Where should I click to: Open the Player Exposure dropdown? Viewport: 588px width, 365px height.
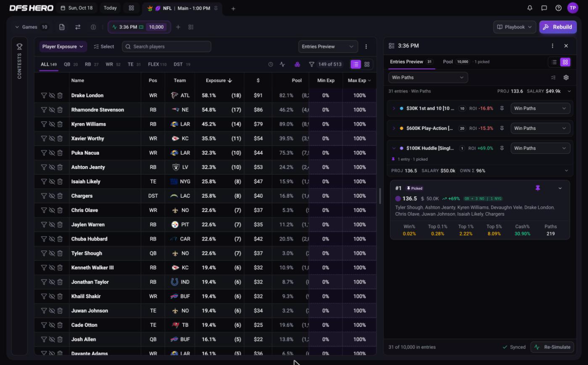coord(63,47)
